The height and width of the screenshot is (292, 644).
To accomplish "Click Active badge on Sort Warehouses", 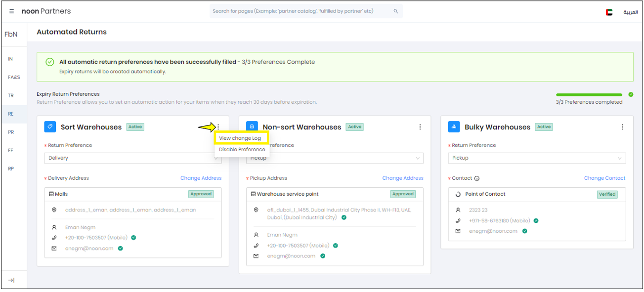I will pos(135,127).
